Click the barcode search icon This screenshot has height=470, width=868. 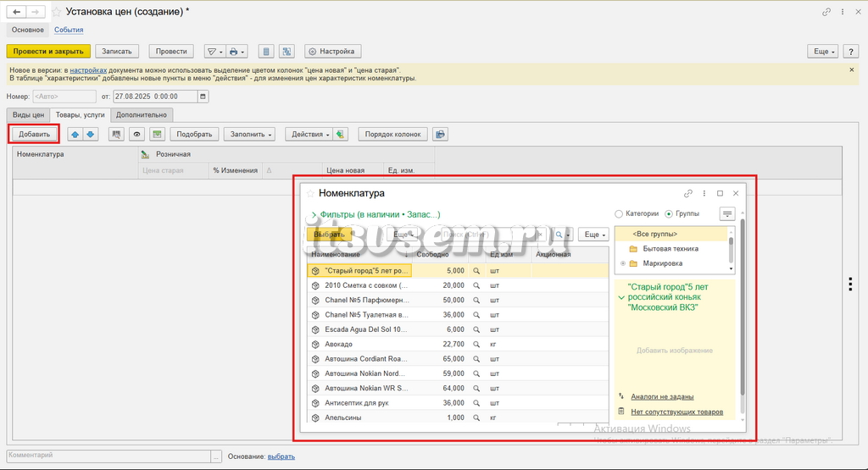[116, 135]
